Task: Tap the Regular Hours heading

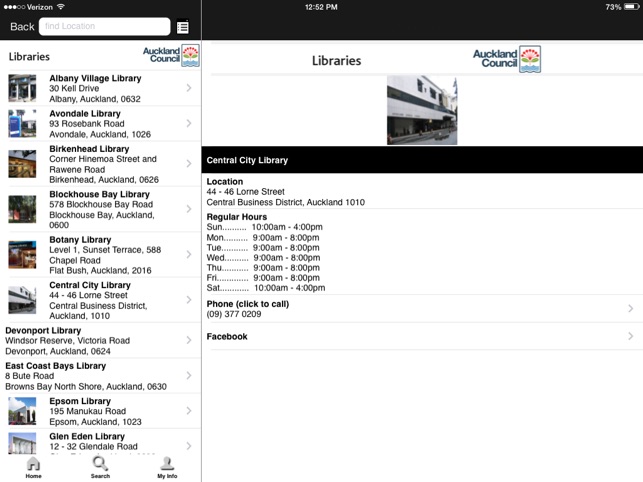Action: click(x=237, y=217)
